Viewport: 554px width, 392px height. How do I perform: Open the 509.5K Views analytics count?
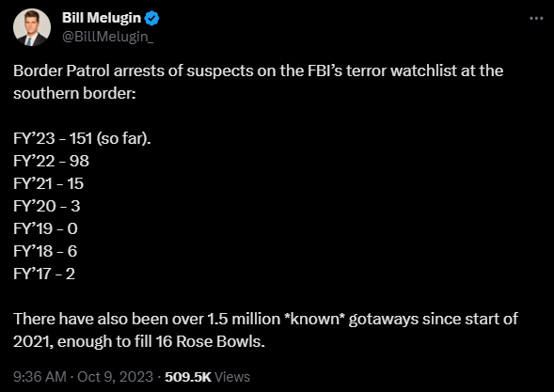click(207, 377)
